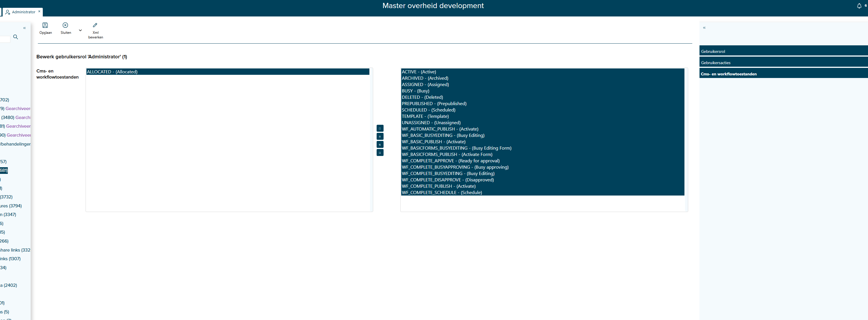The image size is (868, 320).
Task: Click the Opslaan save icon
Action: pyautogui.click(x=45, y=25)
